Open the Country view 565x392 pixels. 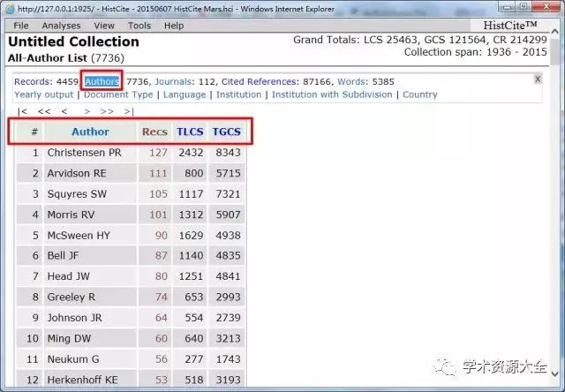tap(420, 94)
